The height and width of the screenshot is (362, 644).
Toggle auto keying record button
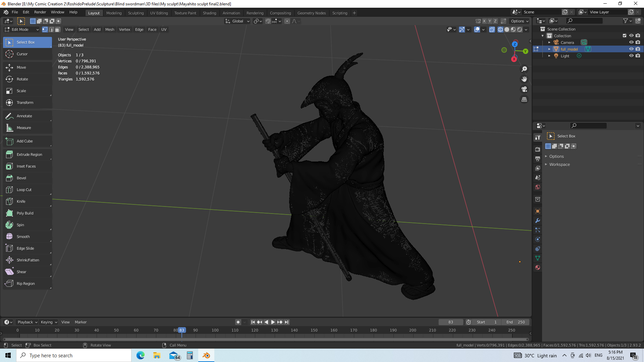238,322
